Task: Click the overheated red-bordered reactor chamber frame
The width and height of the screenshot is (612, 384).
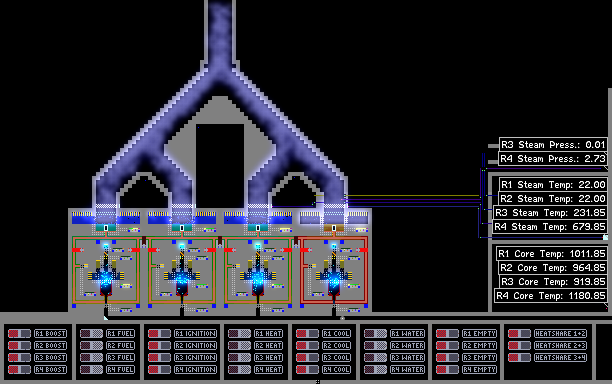Action: 334,270
